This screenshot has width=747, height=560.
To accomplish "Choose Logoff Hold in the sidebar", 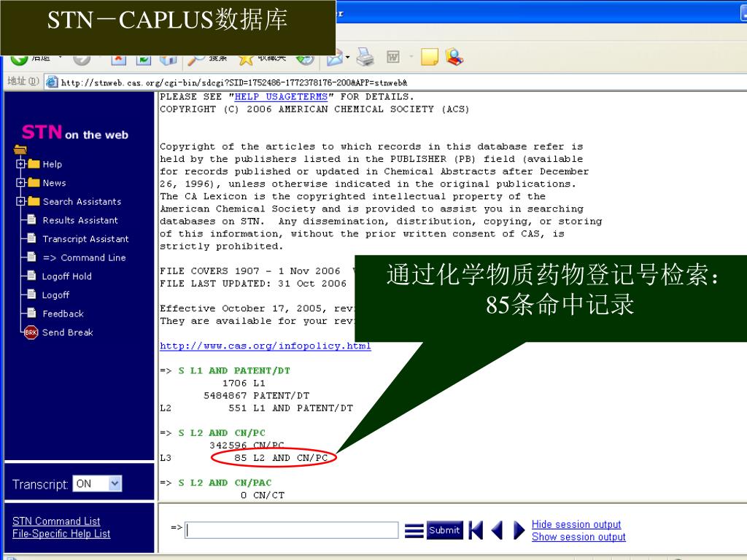I will pyautogui.click(x=66, y=276).
